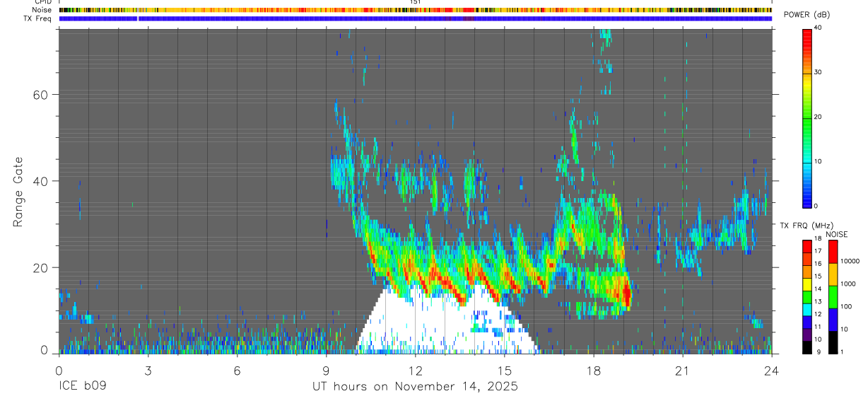Click the UT hours axis tick 24
Viewport: 868px width, 401px height.
pos(772,370)
